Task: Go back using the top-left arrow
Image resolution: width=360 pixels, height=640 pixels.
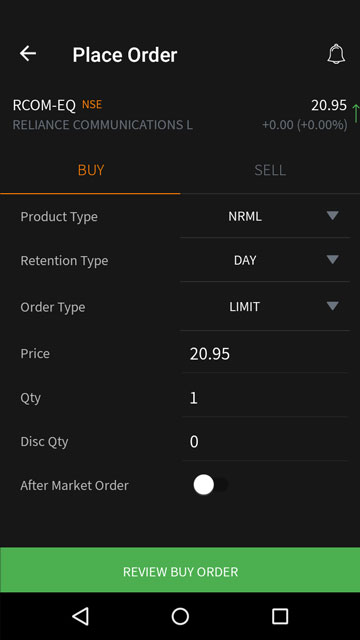Action: (28, 53)
